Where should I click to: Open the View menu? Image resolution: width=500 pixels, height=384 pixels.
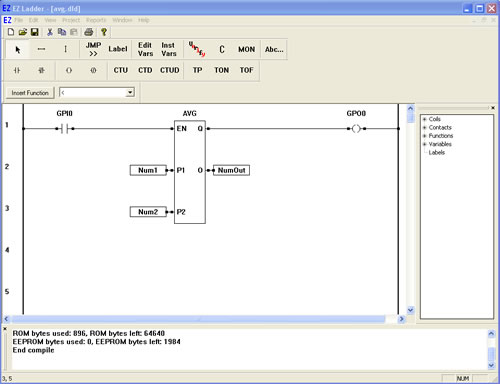point(50,20)
